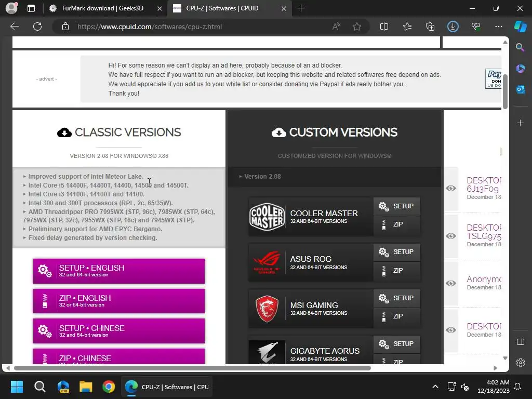532x399 pixels.
Task: Open the Outlook icon in sidebar
Action: (x=520, y=89)
